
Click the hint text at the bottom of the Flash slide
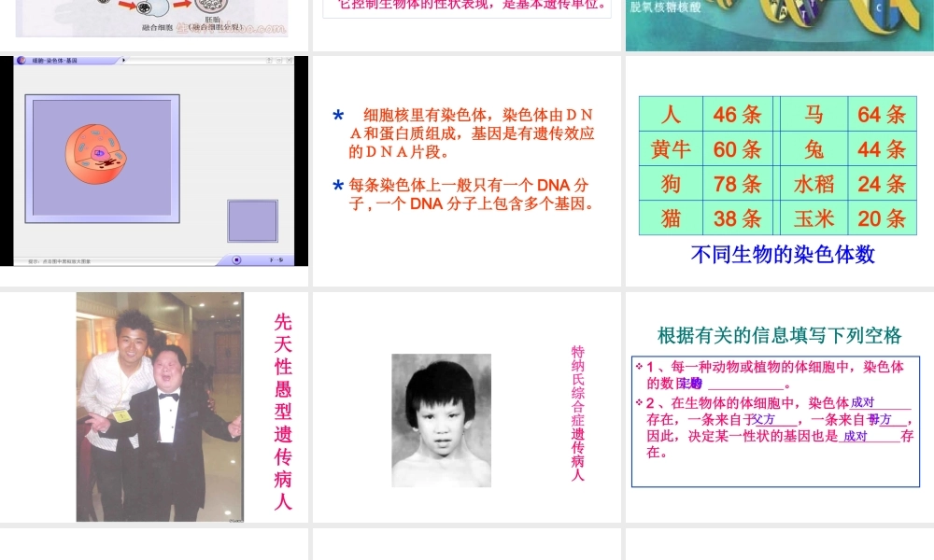coord(59,261)
